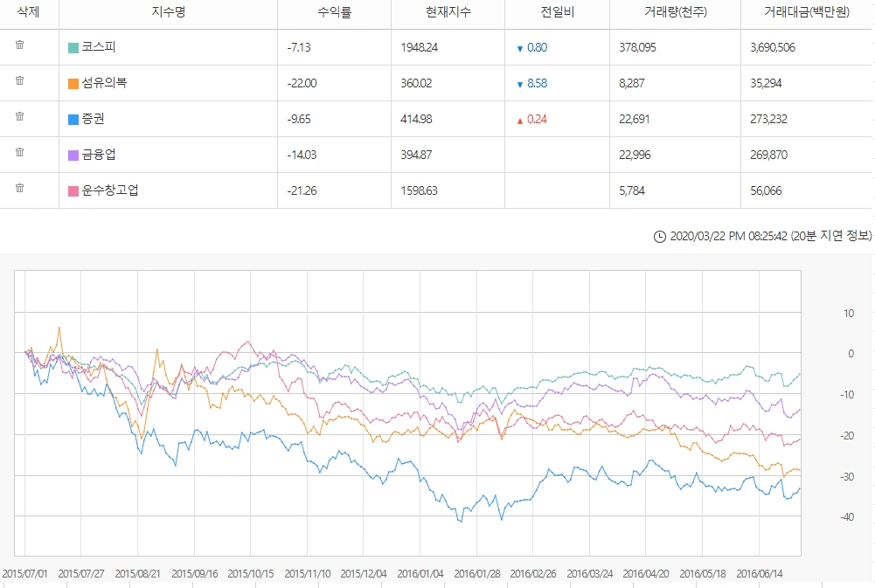Click the 거래대금(백만원) column header
Screen dimensions: 875x588
pyautogui.click(x=806, y=11)
